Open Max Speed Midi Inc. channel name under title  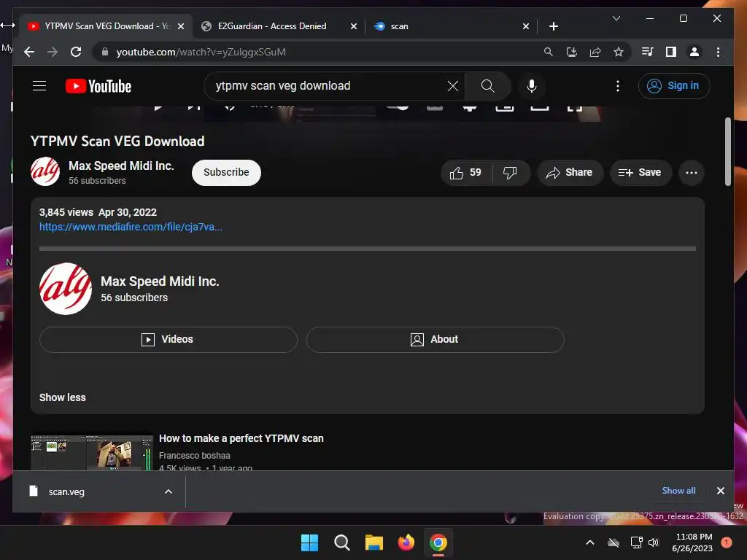121,166
